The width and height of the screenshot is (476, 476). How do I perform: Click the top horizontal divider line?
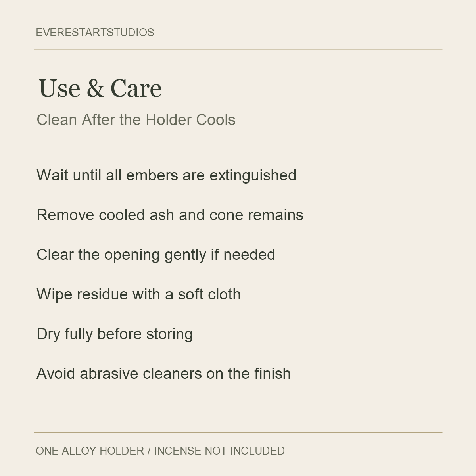238,50
